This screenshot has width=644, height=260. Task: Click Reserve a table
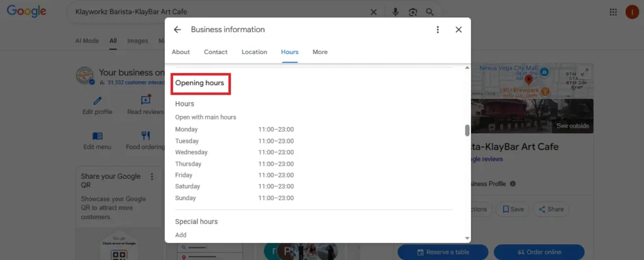[443, 252]
